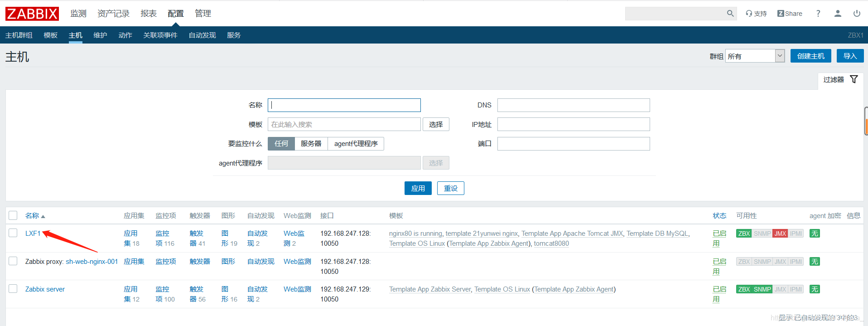
Task: Click the encryption badge for Zabbix server
Action: (815, 289)
